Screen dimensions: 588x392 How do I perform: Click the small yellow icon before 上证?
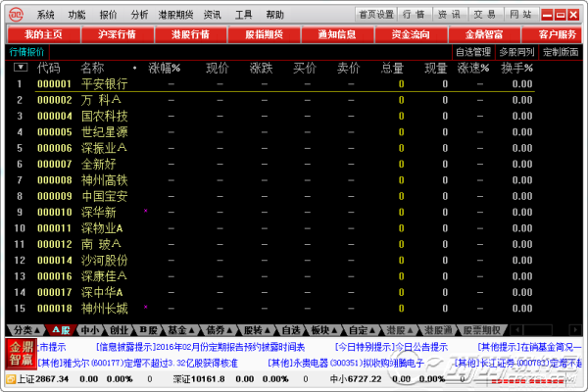pyautogui.click(x=11, y=379)
